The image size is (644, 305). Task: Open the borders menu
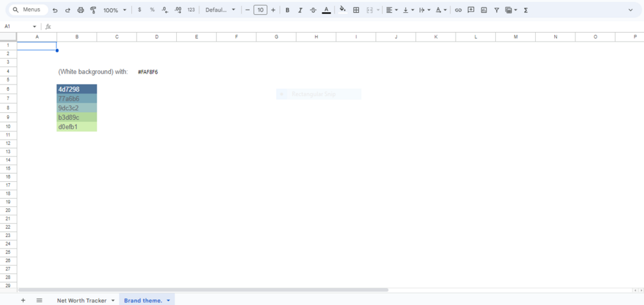[356, 10]
